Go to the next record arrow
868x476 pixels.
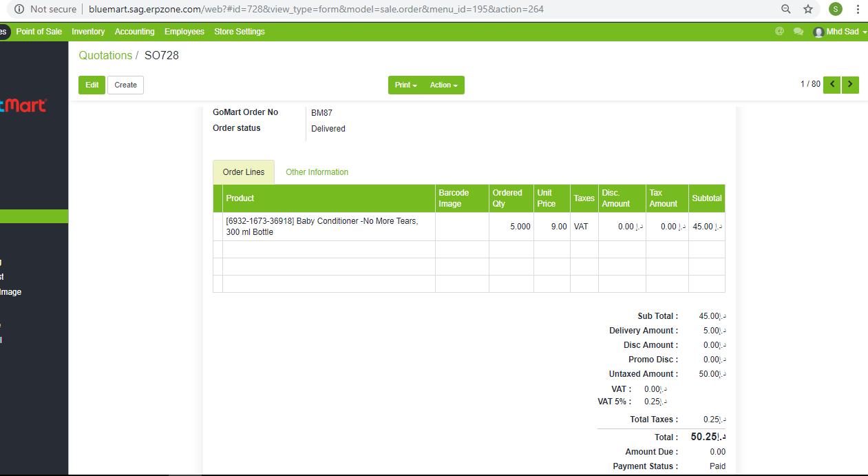tap(850, 85)
